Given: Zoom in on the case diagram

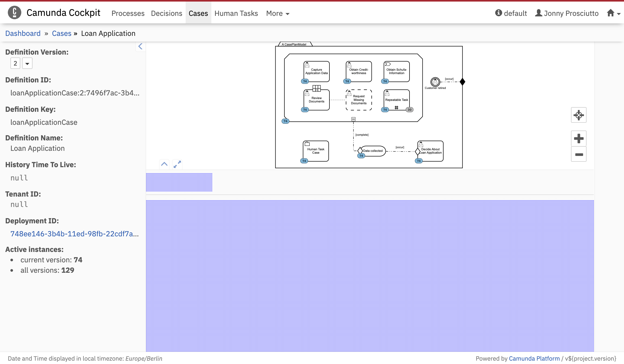Looking at the screenshot, I should click(x=579, y=138).
